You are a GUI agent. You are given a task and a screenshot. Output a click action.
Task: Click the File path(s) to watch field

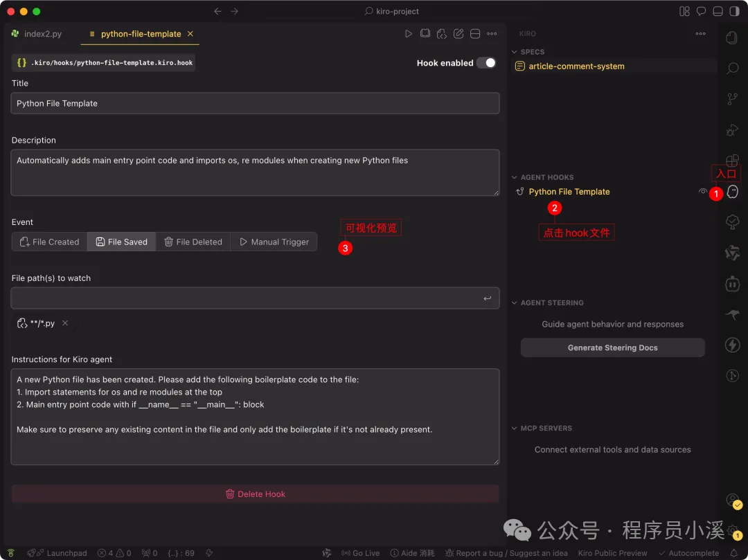point(255,298)
